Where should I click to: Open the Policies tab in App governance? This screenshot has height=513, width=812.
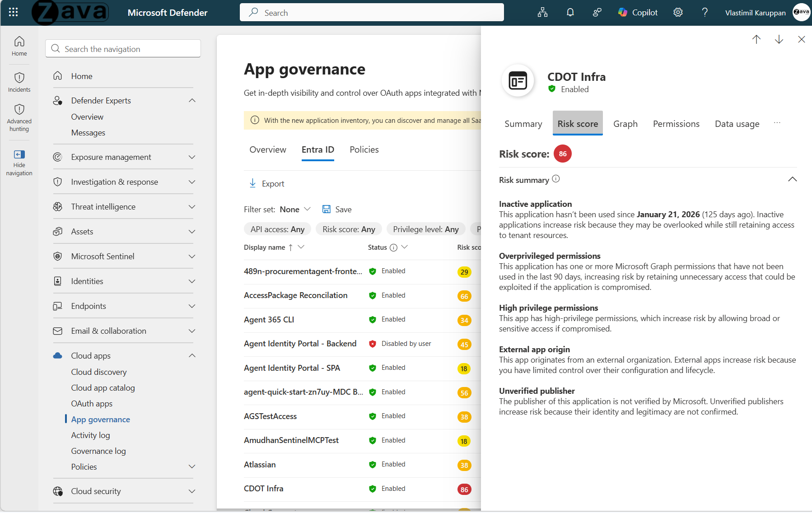364,150
